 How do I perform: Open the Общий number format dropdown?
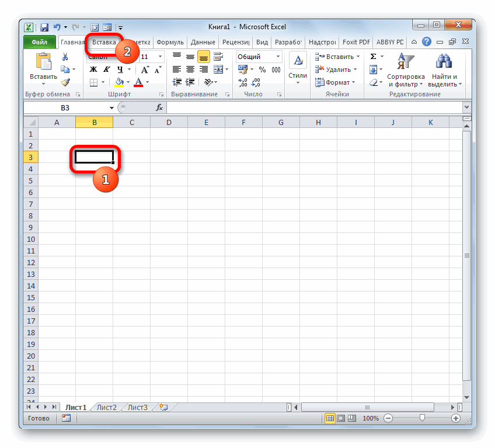(278, 57)
